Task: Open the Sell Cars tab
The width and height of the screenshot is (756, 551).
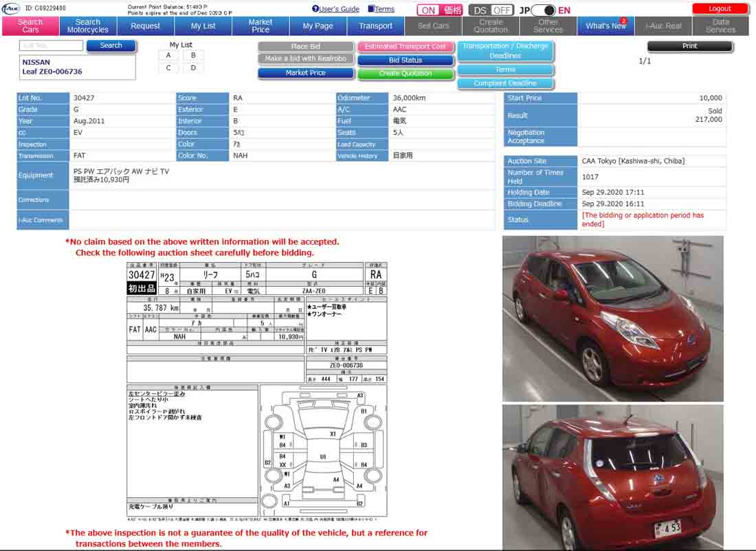Action: (x=433, y=26)
